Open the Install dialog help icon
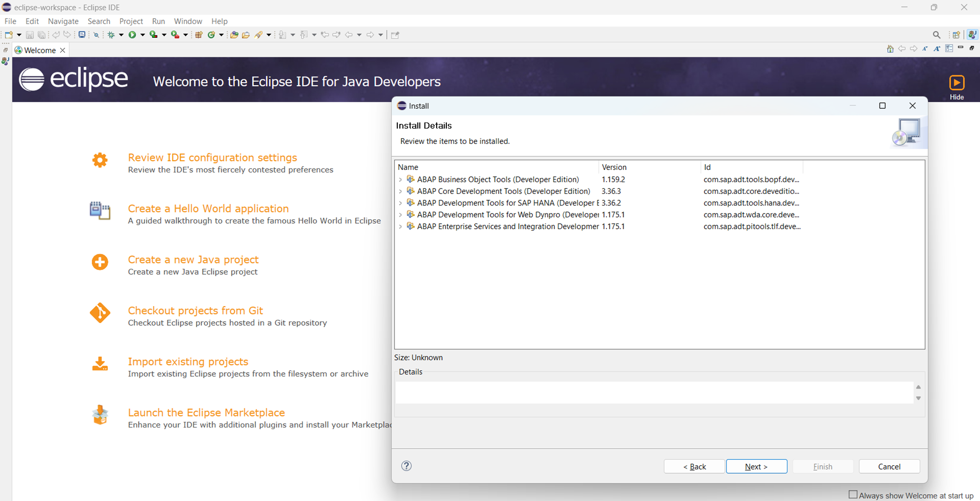 coord(406,466)
